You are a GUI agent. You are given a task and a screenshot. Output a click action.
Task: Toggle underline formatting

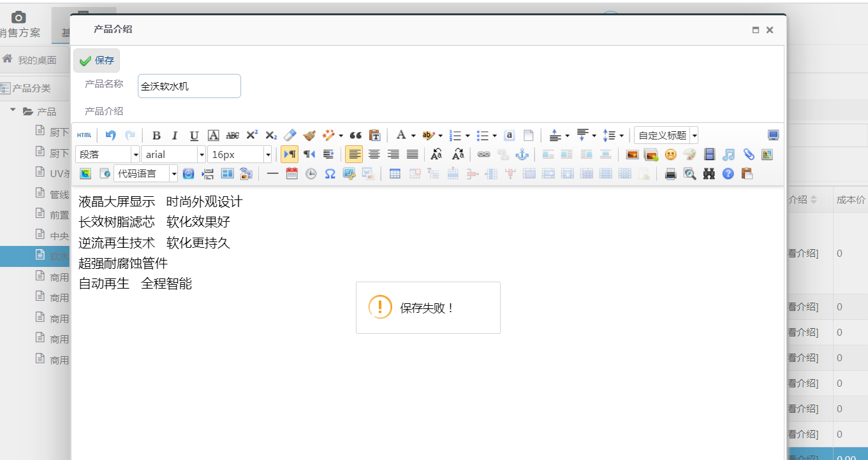pyautogui.click(x=194, y=135)
